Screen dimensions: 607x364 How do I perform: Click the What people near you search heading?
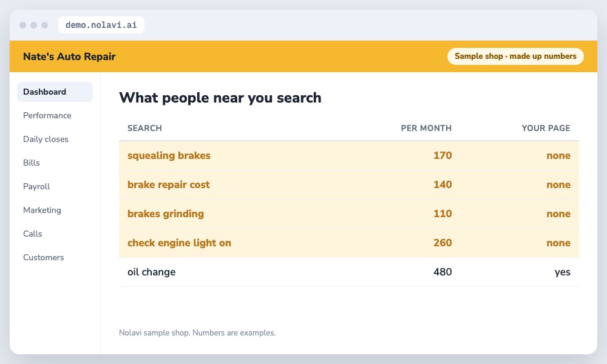(x=220, y=98)
